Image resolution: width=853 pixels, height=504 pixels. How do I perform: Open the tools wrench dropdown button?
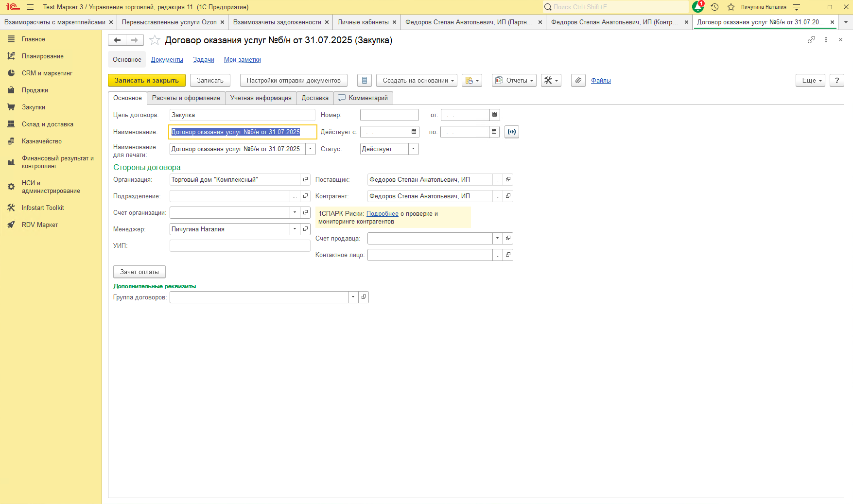click(x=551, y=81)
